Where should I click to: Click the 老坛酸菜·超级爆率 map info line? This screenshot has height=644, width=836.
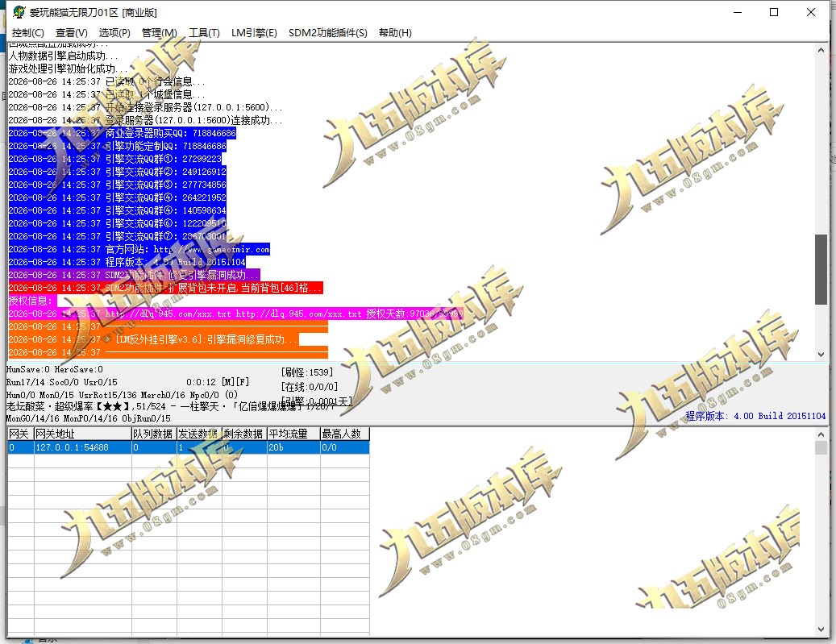pyautogui.click(x=171, y=406)
